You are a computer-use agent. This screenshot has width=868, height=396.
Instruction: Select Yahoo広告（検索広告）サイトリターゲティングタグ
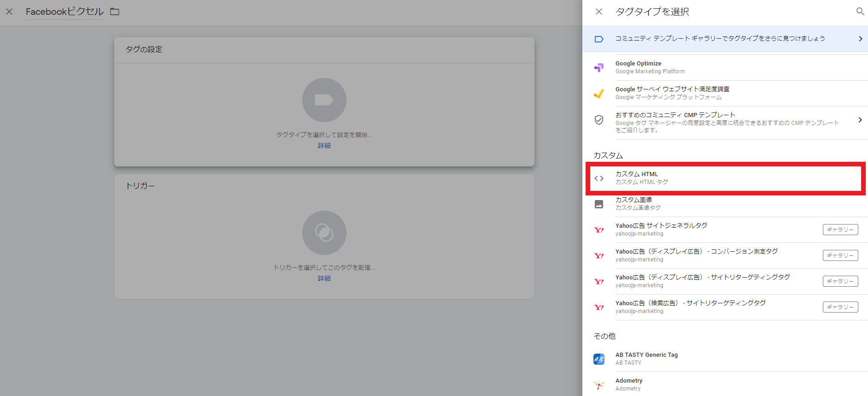click(725, 307)
